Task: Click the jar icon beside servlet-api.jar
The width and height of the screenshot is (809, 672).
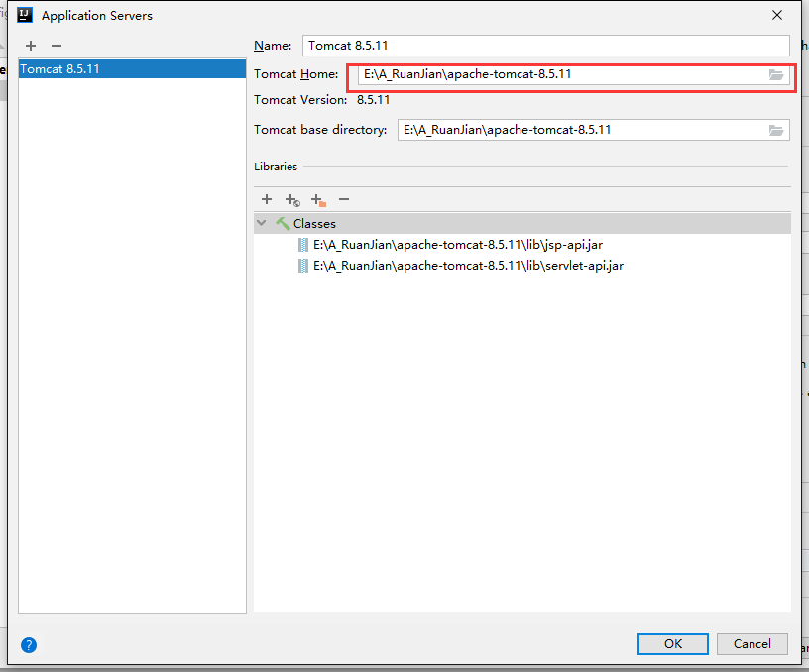Action: tap(302, 266)
